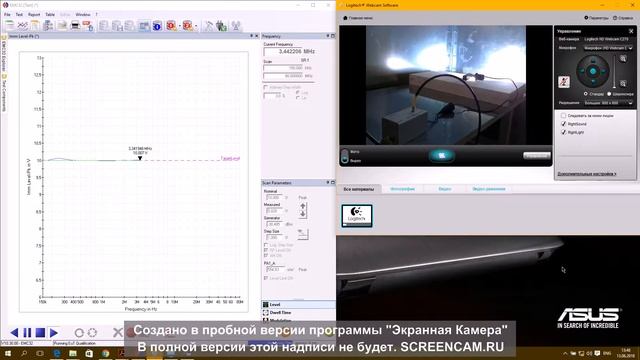Toggle the RightSound checkbox
The width and height of the screenshot is (640, 360).
click(564, 124)
